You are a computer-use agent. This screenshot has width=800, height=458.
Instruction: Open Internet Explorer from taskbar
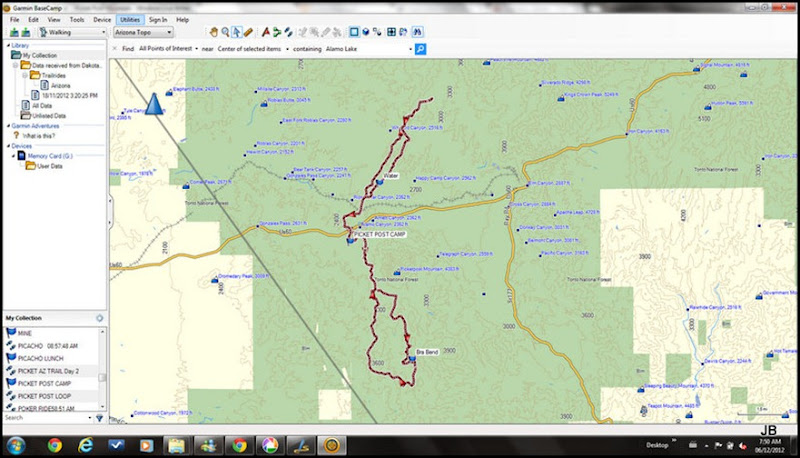(85, 446)
